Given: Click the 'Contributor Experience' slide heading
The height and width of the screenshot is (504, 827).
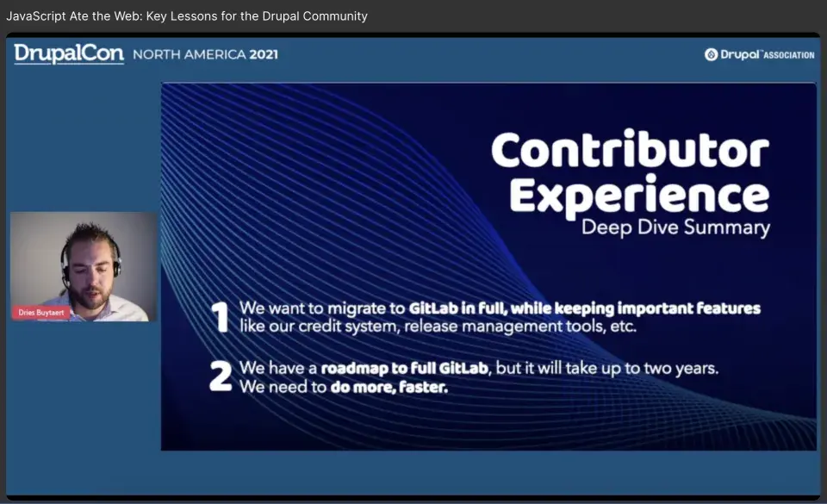Looking at the screenshot, I should pos(631,173).
